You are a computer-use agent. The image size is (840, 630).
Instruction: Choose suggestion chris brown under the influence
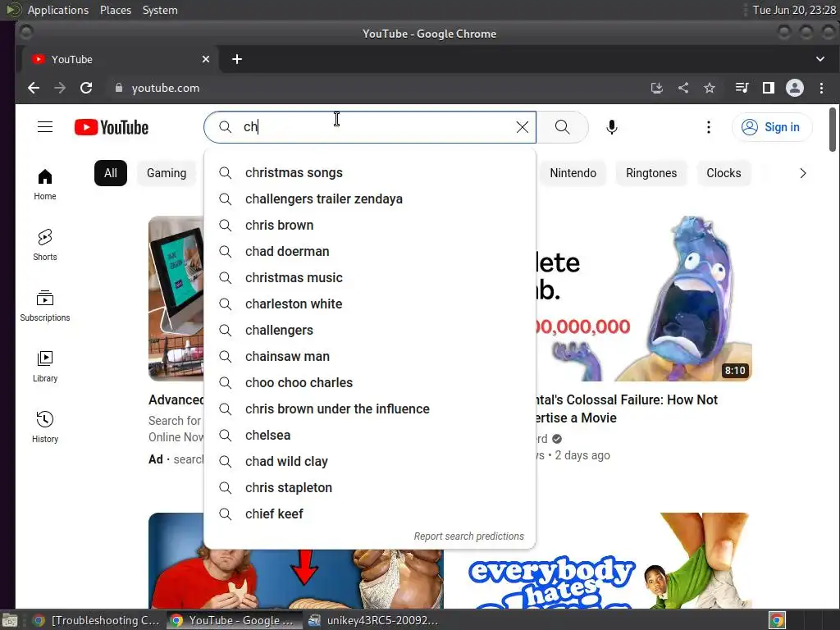click(x=370, y=409)
